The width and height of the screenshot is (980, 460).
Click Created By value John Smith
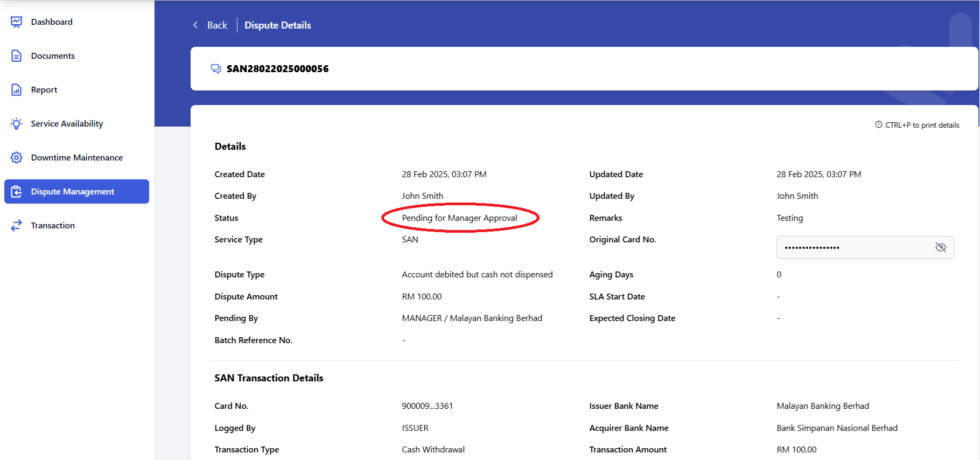[423, 196]
